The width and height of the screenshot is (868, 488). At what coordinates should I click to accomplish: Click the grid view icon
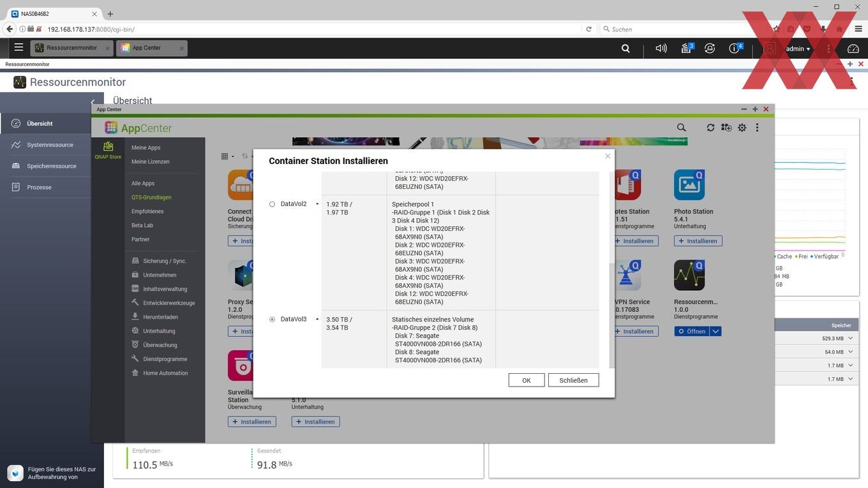tap(225, 156)
